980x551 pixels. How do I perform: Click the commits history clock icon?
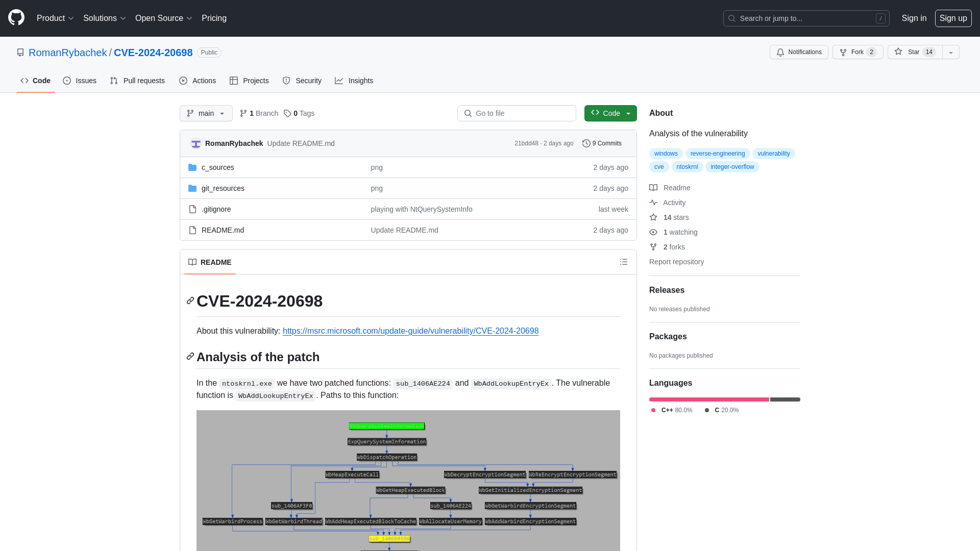pos(586,143)
